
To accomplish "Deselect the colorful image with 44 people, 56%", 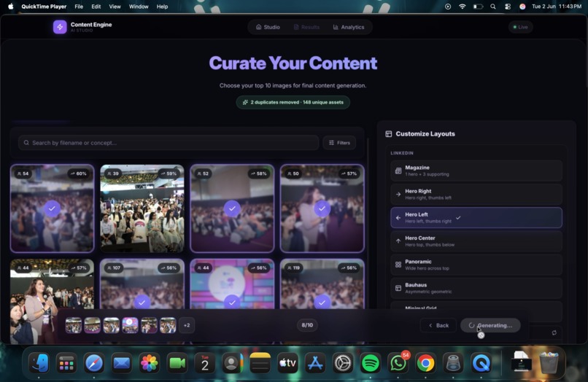I will [x=232, y=284].
